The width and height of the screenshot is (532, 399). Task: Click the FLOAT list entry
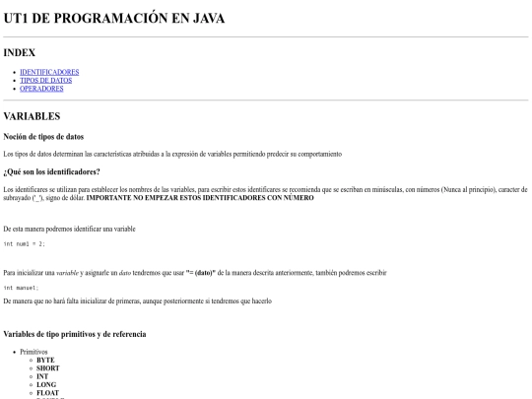tap(48, 393)
